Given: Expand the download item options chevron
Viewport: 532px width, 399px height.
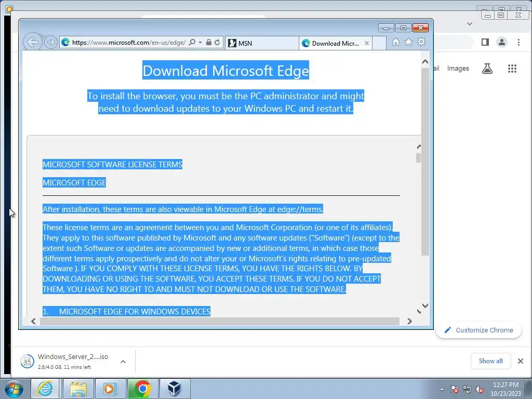Looking at the screenshot, I should tap(123, 362).
